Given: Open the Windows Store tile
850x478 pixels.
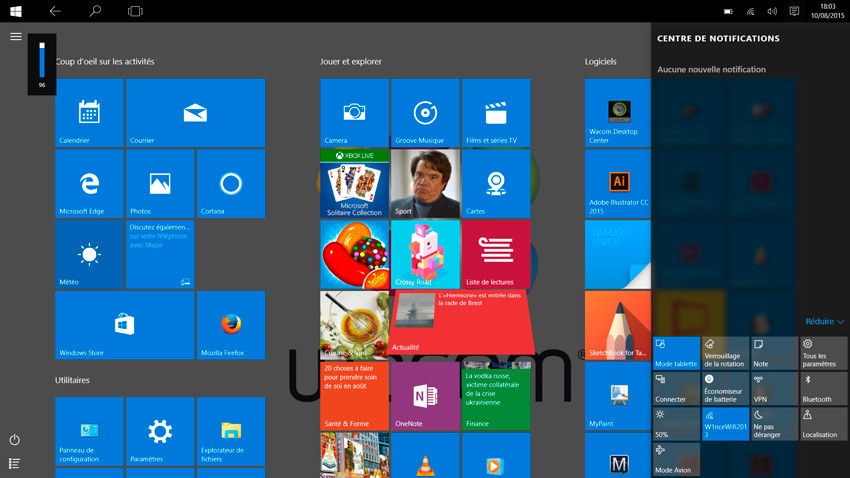Looking at the screenshot, I should (125, 325).
